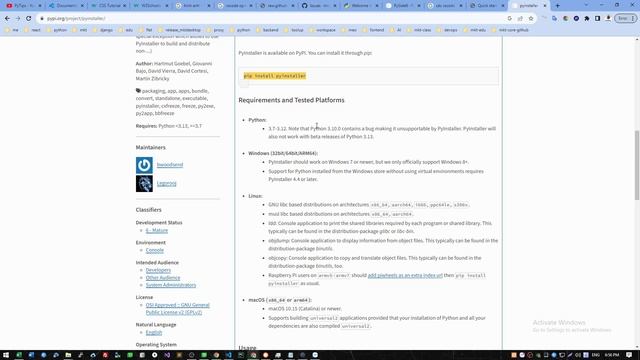Click the 'Requirements and Tested Platforms' heading
The image size is (640, 360).
click(291, 100)
